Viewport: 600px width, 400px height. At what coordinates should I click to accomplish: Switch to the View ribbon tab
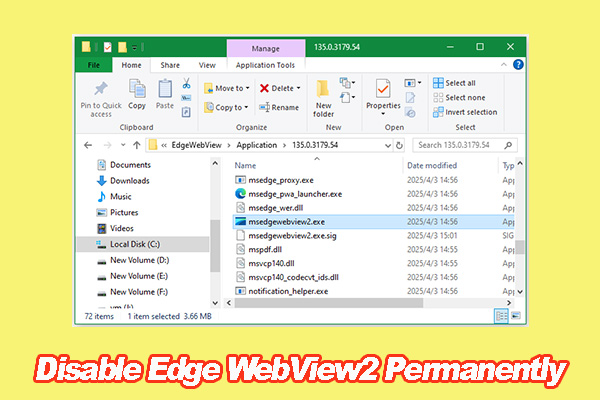207,64
